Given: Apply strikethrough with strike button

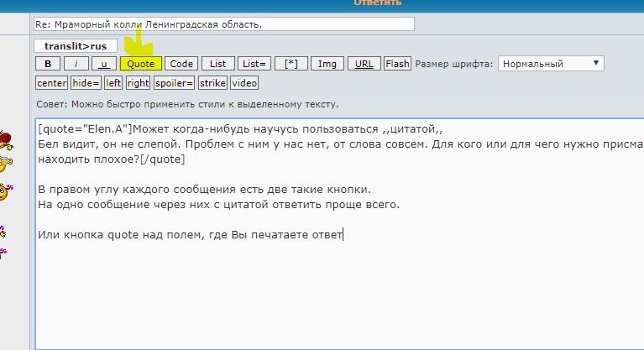Looking at the screenshot, I should [x=212, y=83].
